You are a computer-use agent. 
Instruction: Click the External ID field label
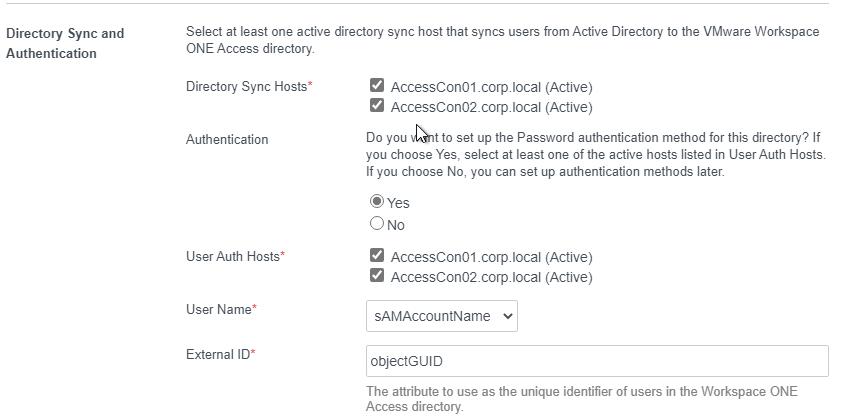220,355
